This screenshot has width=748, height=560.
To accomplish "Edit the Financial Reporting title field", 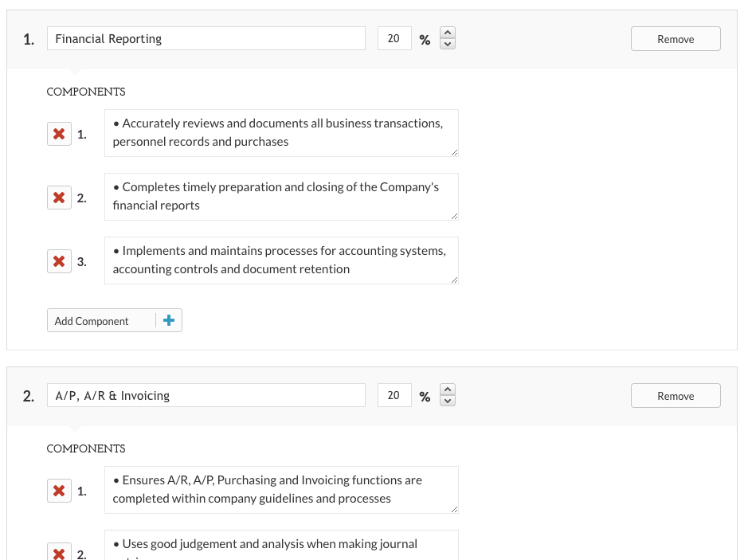I will 206,37.
